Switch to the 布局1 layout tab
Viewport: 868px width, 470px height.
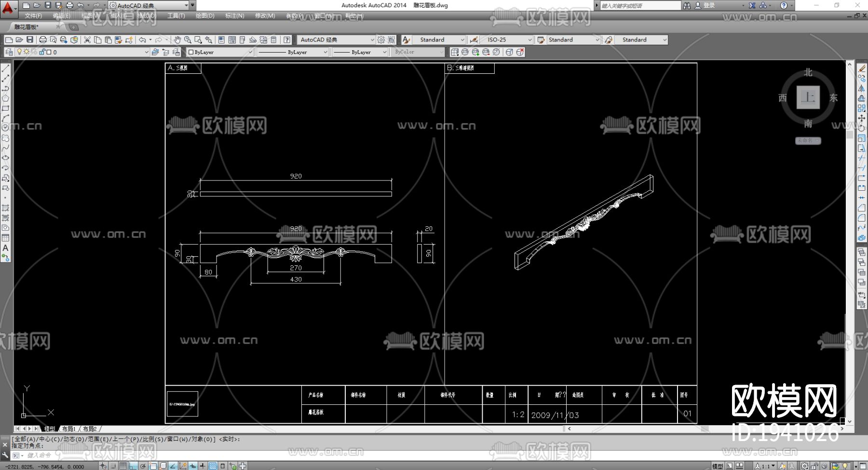click(x=69, y=429)
